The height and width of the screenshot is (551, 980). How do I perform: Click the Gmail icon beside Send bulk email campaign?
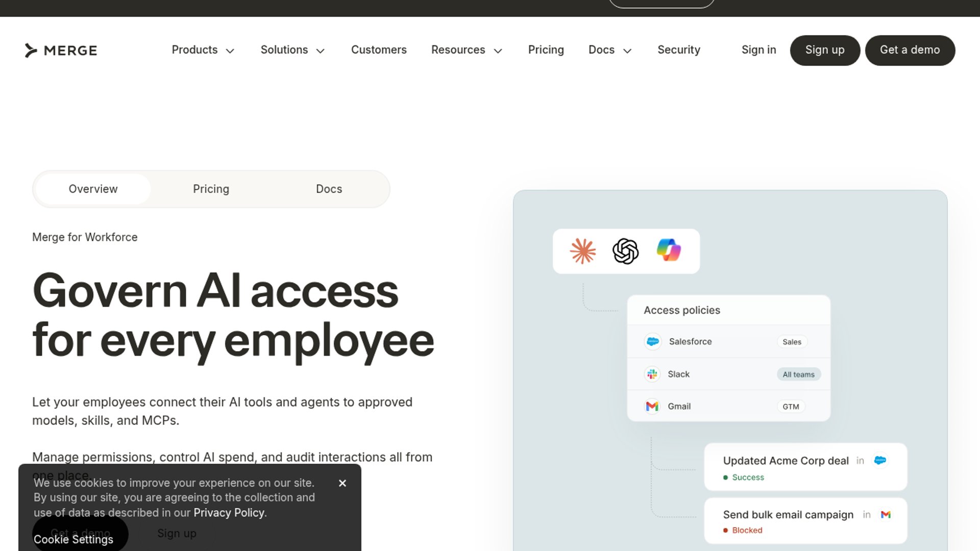(x=886, y=515)
